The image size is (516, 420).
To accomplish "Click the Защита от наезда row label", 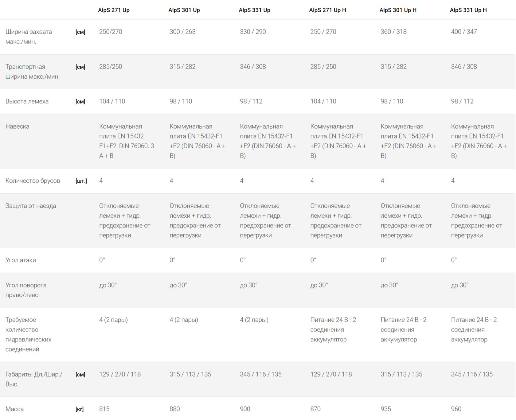I will [x=31, y=206].
